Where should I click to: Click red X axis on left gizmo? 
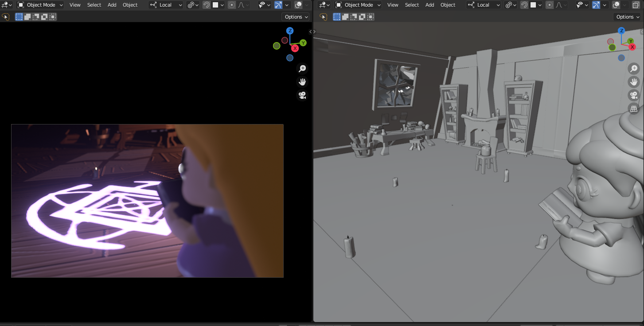[295, 48]
